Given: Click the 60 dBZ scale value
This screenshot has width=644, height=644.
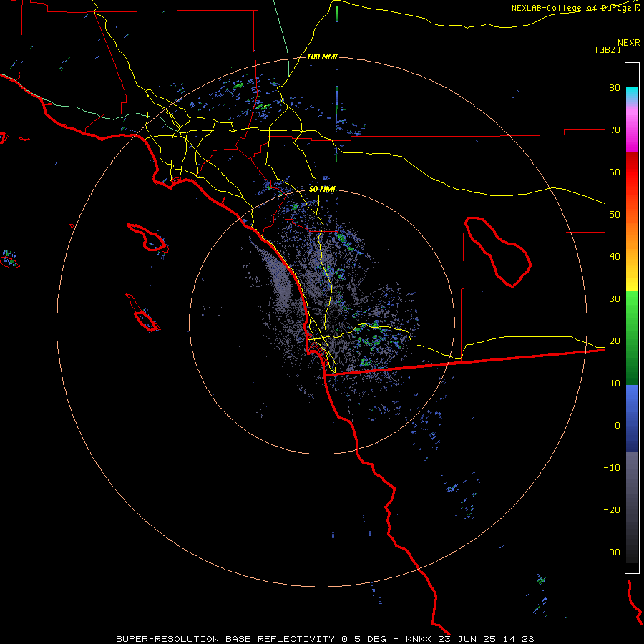Looking at the screenshot, I should coord(615,172).
